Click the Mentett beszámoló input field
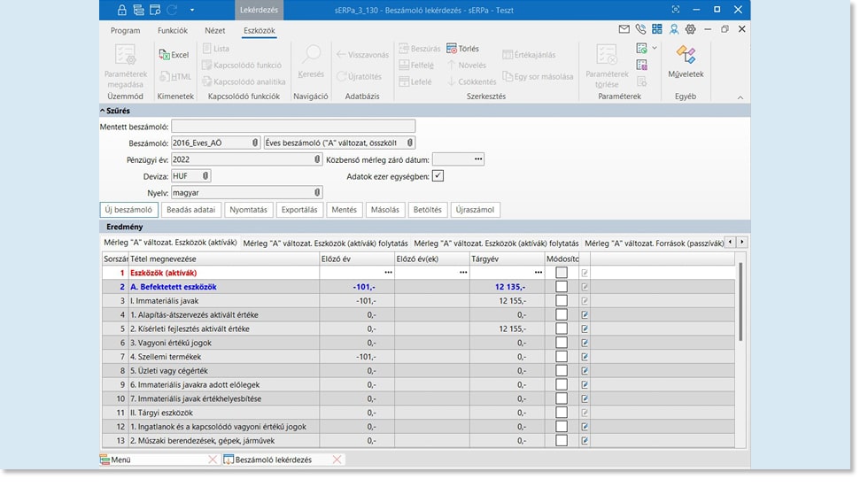The image size is (868, 487). (x=292, y=127)
